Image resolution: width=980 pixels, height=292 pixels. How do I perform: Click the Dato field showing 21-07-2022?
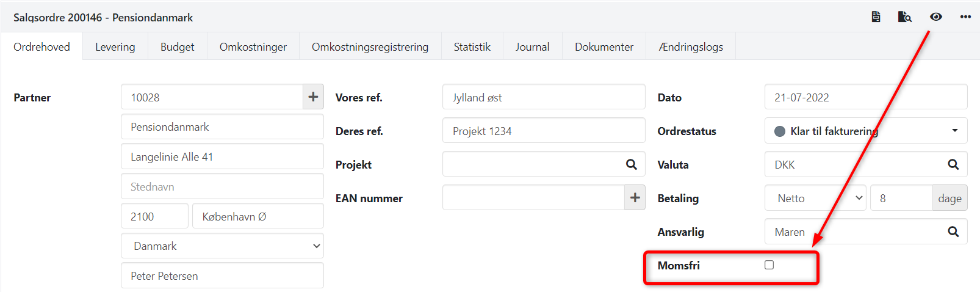(x=865, y=97)
